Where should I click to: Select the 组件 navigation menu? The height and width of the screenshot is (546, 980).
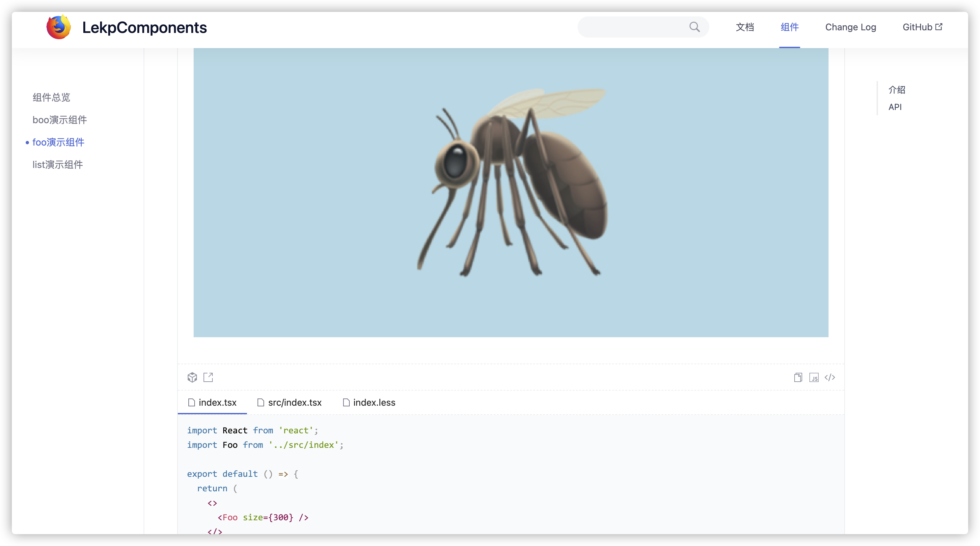click(789, 27)
